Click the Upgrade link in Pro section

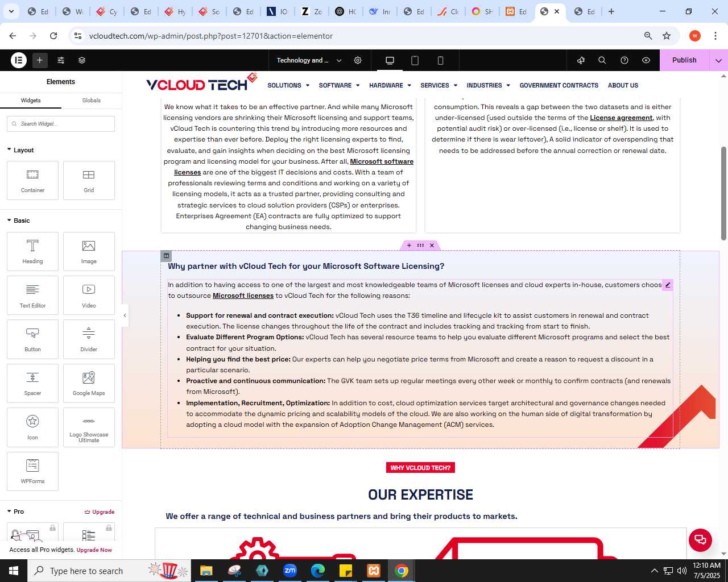point(100,512)
